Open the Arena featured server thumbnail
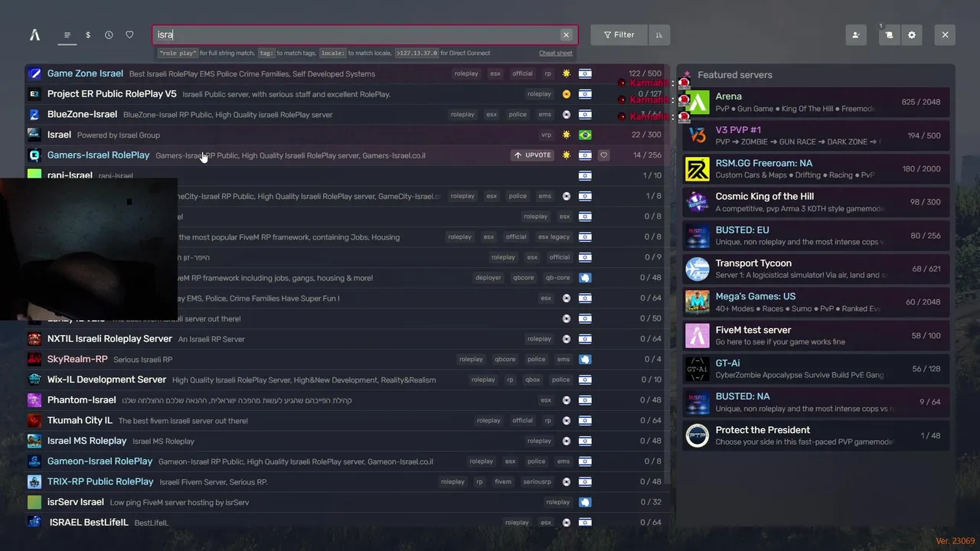 [x=697, y=102]
